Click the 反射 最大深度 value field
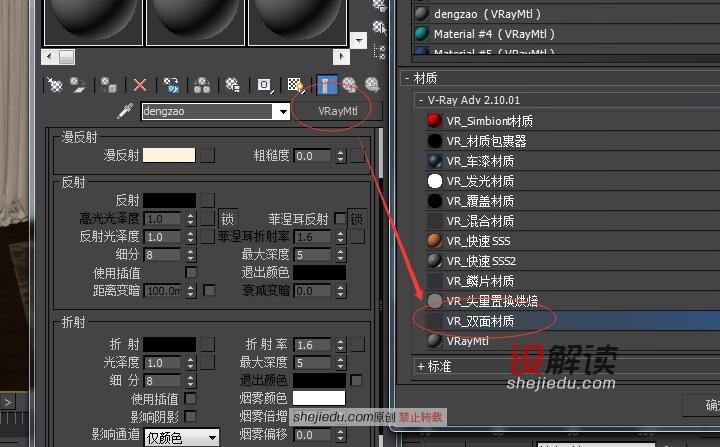The image size is (720, 447). tap(313, 255)
